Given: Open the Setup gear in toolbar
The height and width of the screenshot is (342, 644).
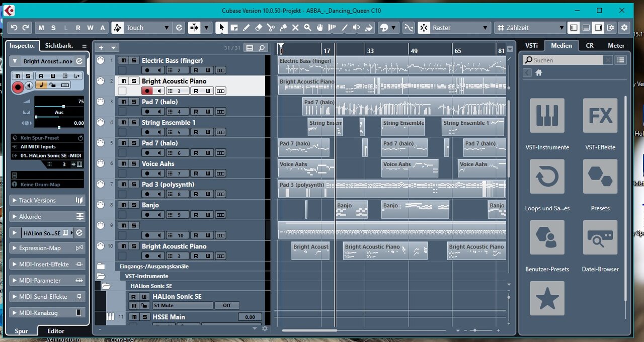Looking at the screenshot, I should pyautogui.click(x=624, y=28).
